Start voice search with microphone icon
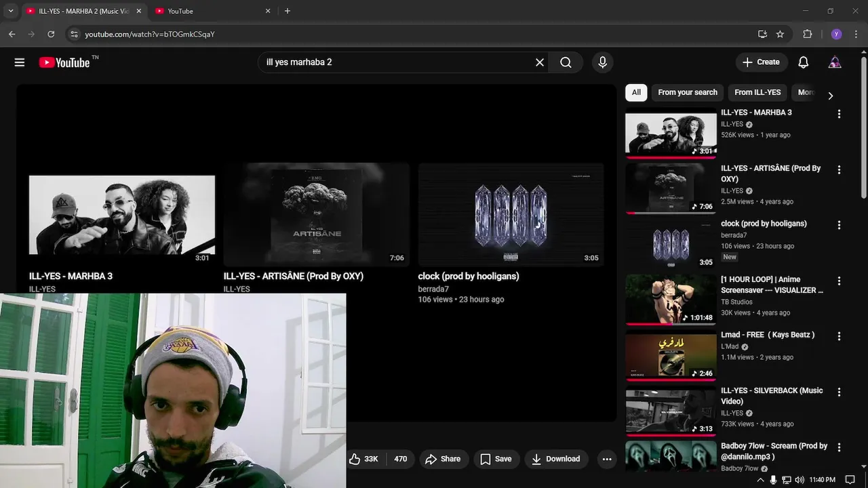Image resolution: width=868 pixels, height=488 pixels. click(x=602, y=62)
